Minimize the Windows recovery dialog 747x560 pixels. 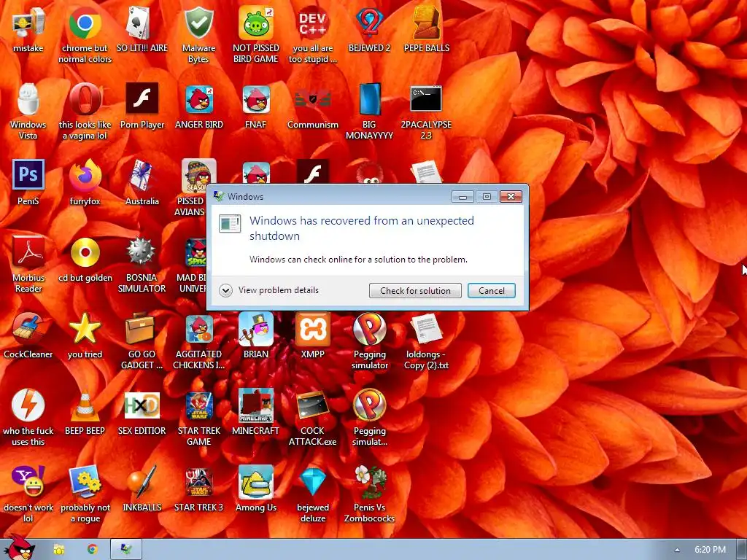[462, 196]
